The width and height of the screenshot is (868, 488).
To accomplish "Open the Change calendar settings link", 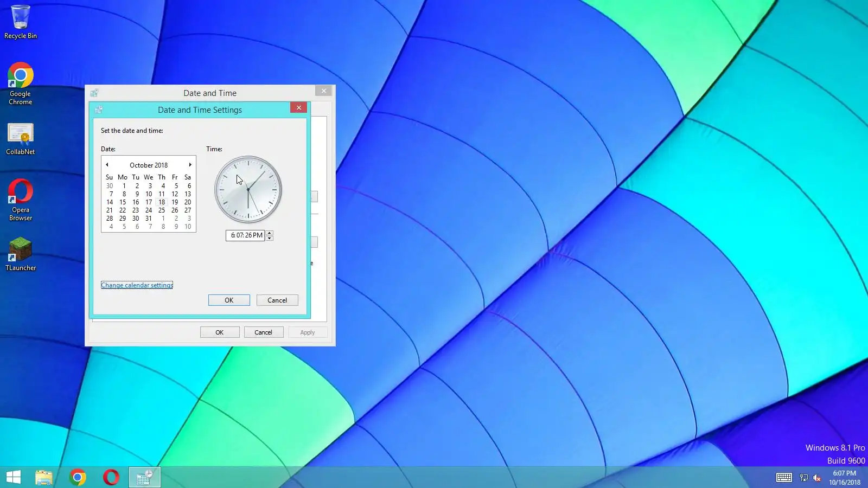I will (137, 285).
